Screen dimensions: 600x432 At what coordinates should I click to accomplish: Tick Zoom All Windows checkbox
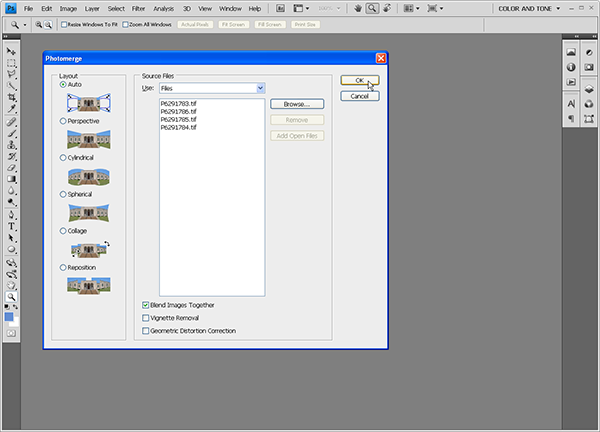(x=125, y=24)
